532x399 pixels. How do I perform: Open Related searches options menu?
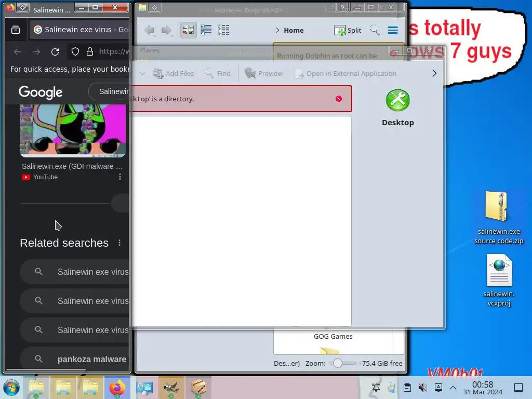[119, 243]
